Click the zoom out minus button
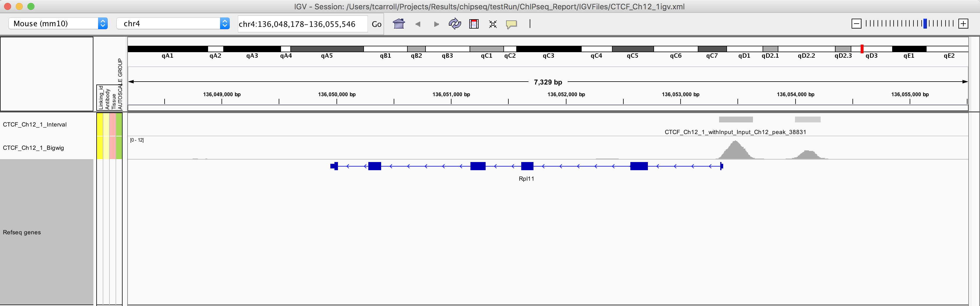This screenshot has width=980, height=306. coord(856,24)
